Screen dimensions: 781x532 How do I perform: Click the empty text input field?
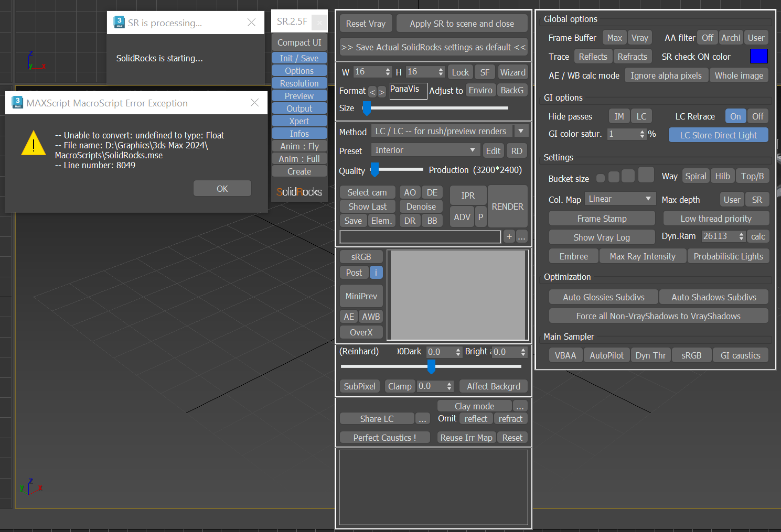click(x=420, y=237)
